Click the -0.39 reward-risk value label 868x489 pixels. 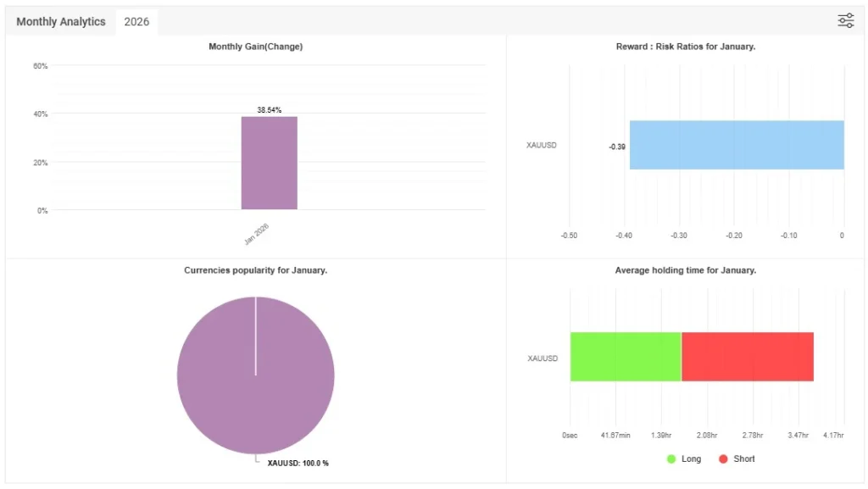coord(616,147)
